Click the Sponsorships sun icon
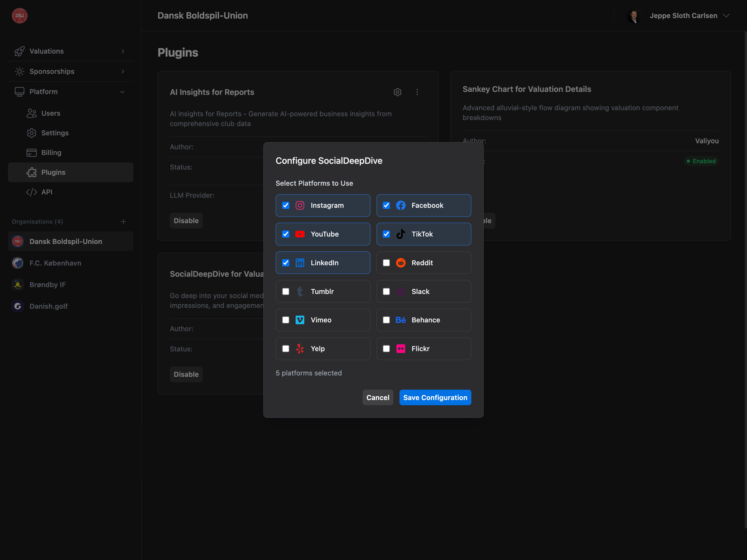 19,71
